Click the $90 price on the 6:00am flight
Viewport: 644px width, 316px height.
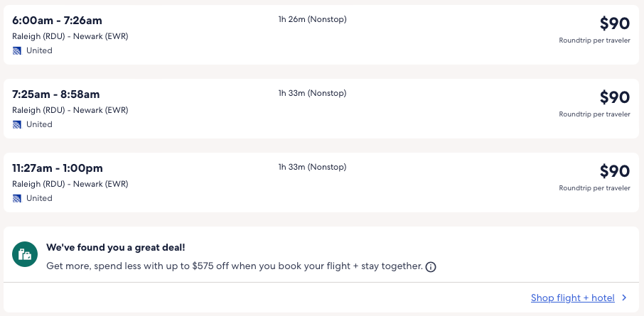614,23
